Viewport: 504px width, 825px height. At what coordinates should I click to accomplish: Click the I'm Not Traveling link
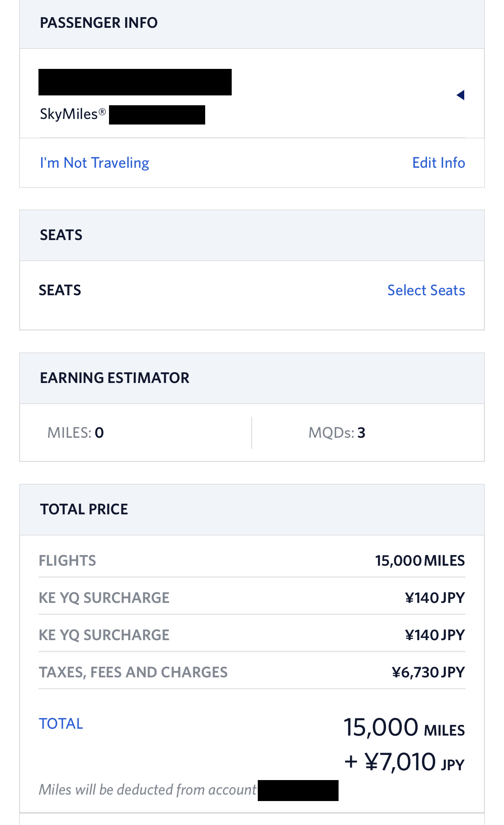click(94, 163)
